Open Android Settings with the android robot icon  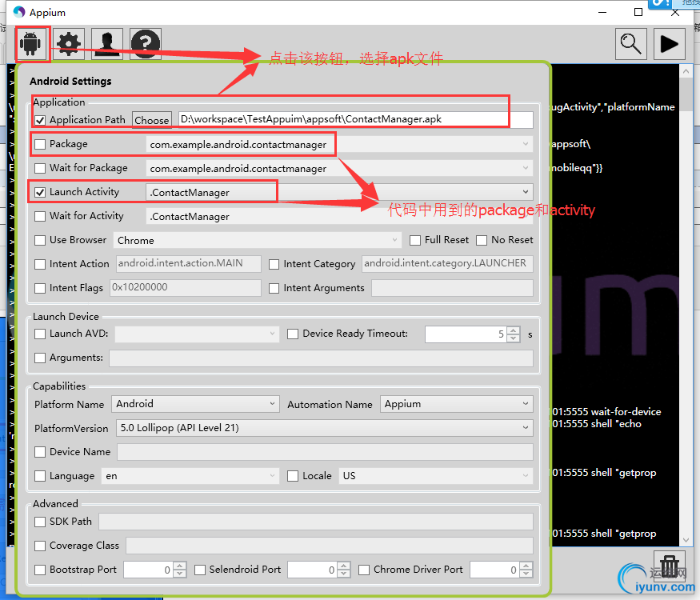click(x=31, y=44)
